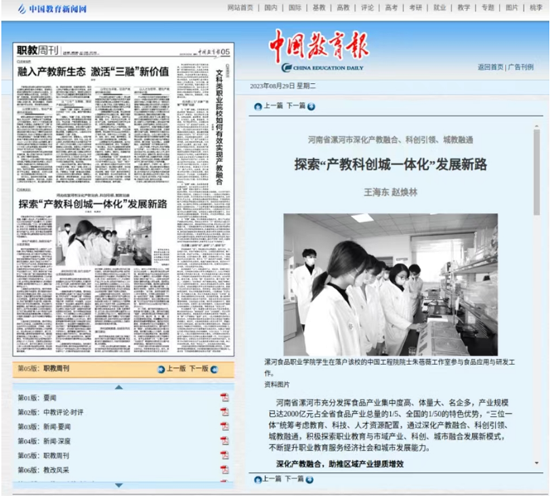Viewport: 550px width, 496px height.
Task: Click the round arrow icon beside 上一版
Action: click(161, 369)
